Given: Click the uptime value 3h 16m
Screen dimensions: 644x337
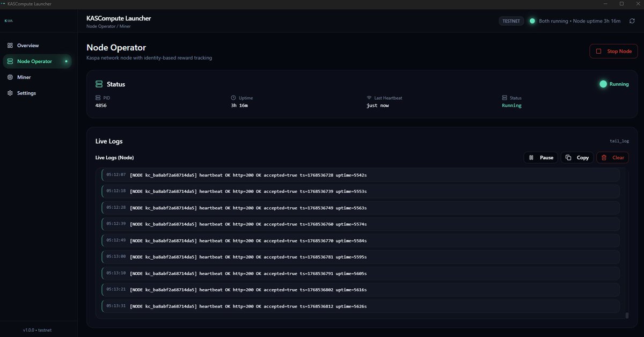Looking at the screenshot, I should (239, 106).
